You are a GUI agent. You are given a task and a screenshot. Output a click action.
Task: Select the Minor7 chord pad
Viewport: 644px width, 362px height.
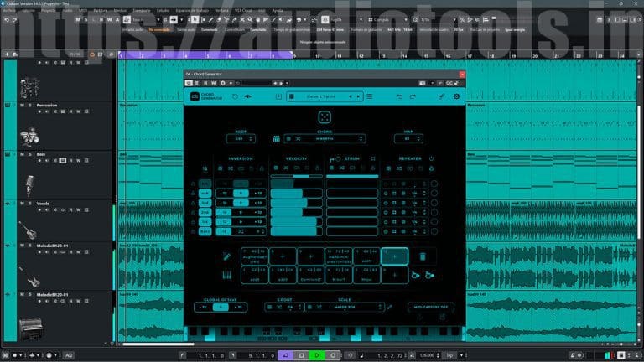[x=339, y=275]
